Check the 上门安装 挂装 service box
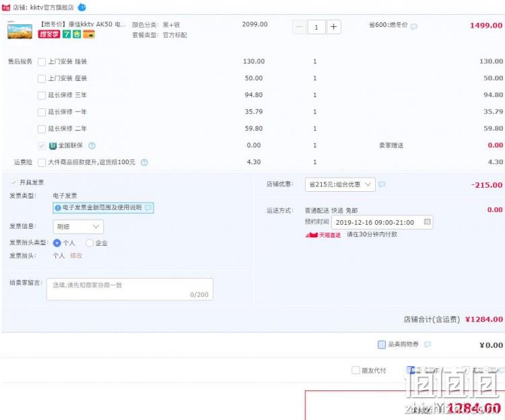The image size is (505, 420). pos(42,62)
